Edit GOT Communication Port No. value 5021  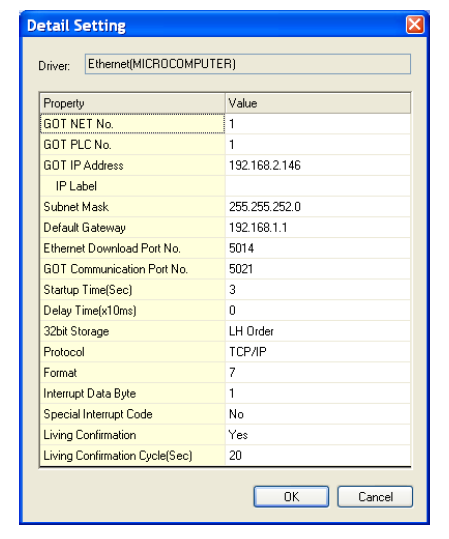pyautogui.click(x=318, y=269)
